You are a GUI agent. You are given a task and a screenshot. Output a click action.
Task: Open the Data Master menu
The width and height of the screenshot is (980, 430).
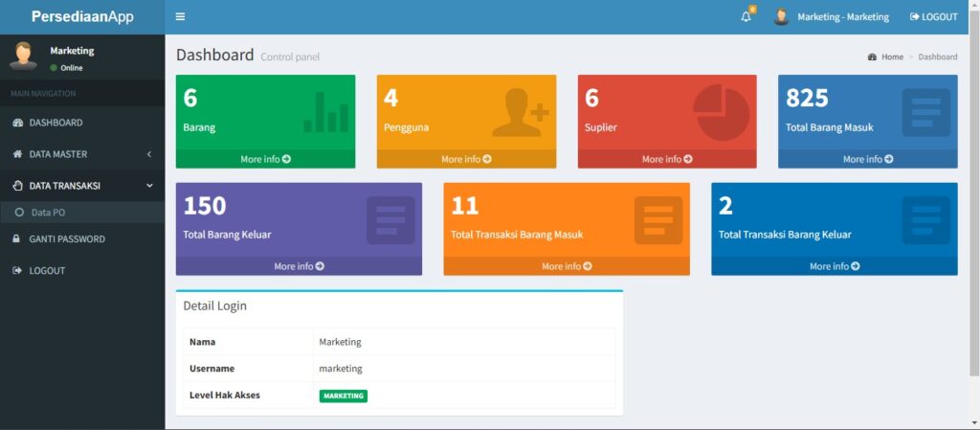82,154
